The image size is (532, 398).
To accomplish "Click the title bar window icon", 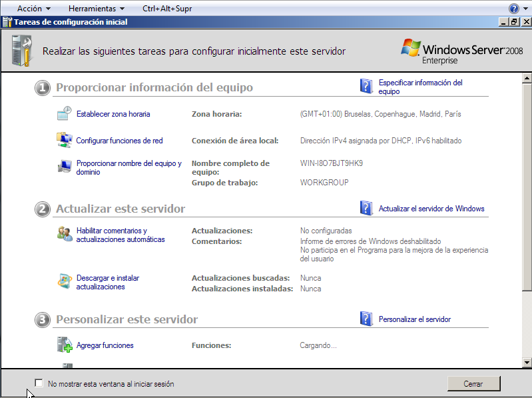I will point(7,22).
